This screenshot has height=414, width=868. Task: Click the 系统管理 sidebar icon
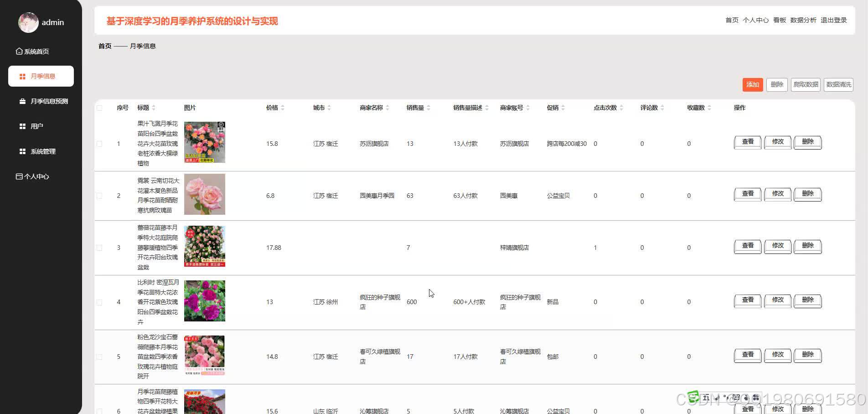pyautogui.click(x=22, y=151)
